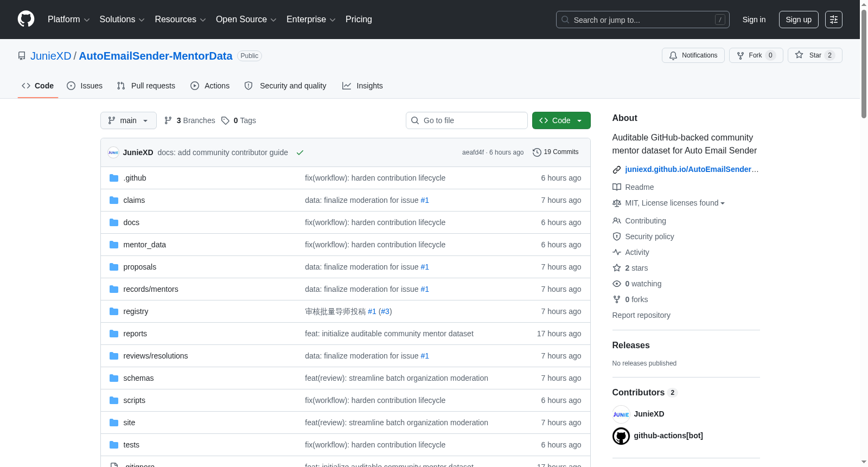Open the registry folder icon
The height and width of the screenshot is (467, 868).
pyautogui.click(x=114, y=311)
